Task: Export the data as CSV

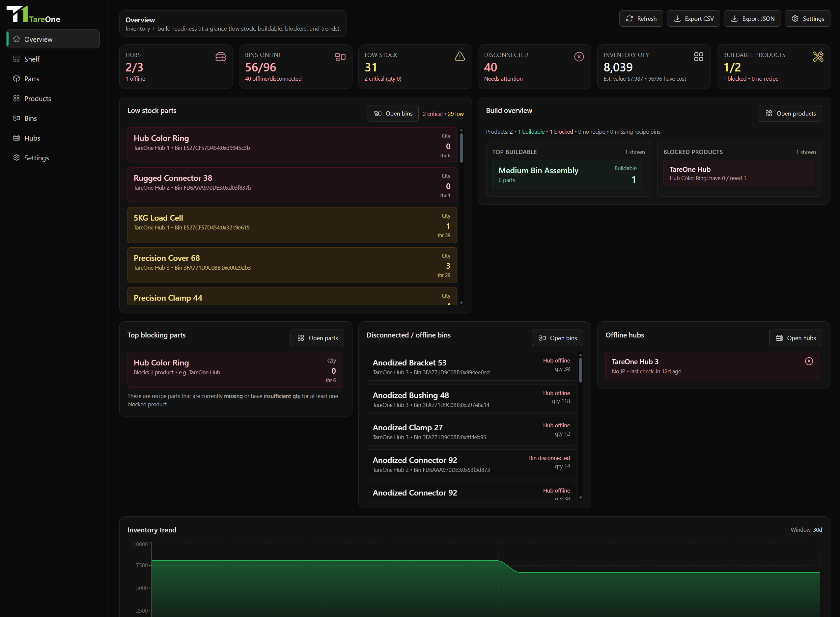Action: 693,19
